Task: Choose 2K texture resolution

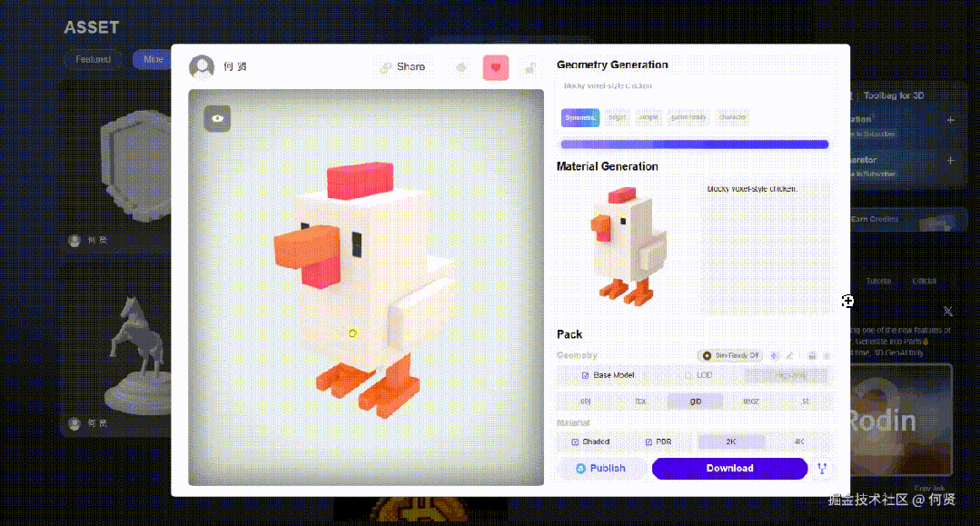Action: pyautogui.click(x=731, y=442)
